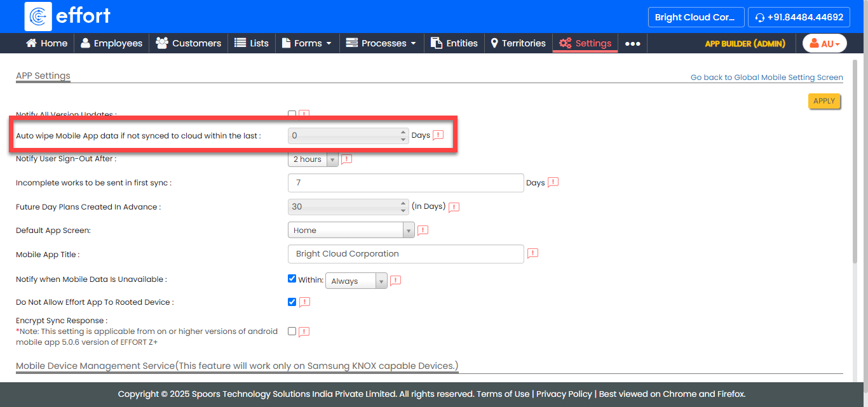Click the effort logo icon

pyautogui.click(x=38, y=17)
